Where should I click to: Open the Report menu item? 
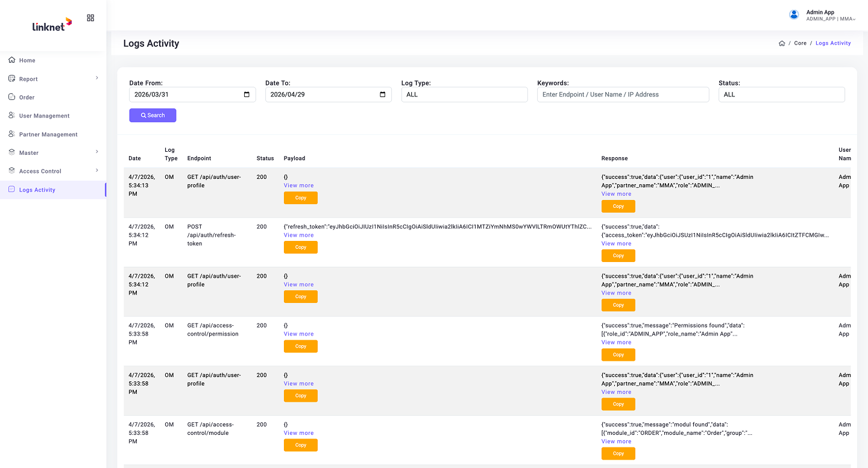pos(53,79)
